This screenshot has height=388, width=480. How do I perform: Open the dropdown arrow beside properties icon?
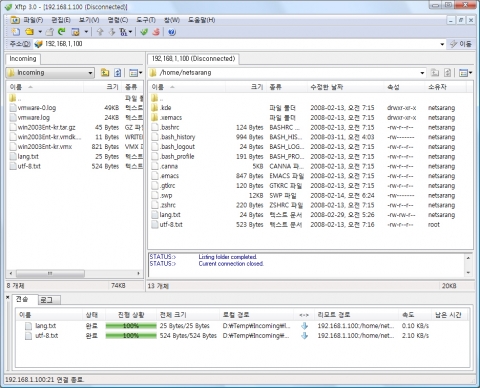(86, 32)
